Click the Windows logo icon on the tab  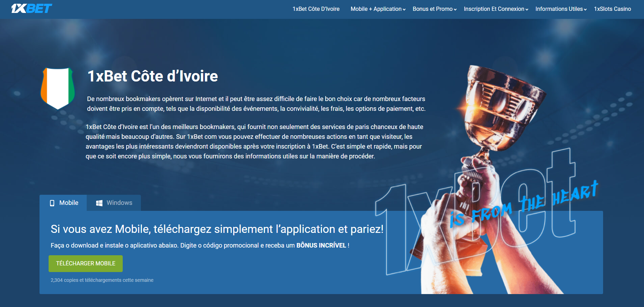click(99, 203)
